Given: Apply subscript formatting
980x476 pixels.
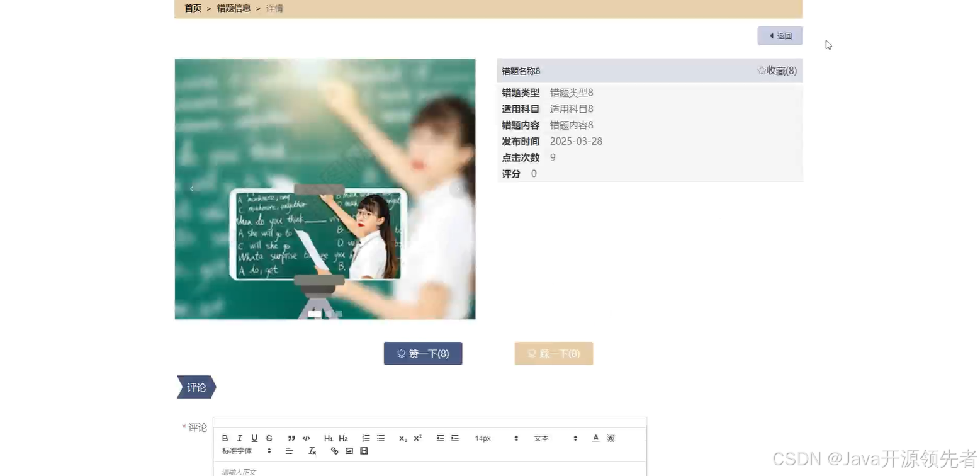Looking at the screenshot, I should click(x=403, y=438).
